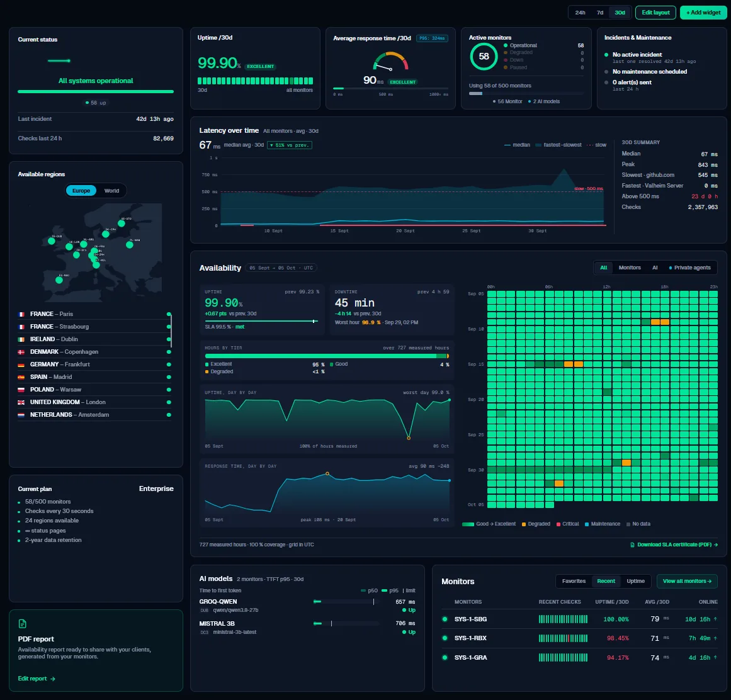Viewport: 731px width, 700px height.
Task: Open the SYS-1-SBG monitor row
Action: (x=580, y=619)
